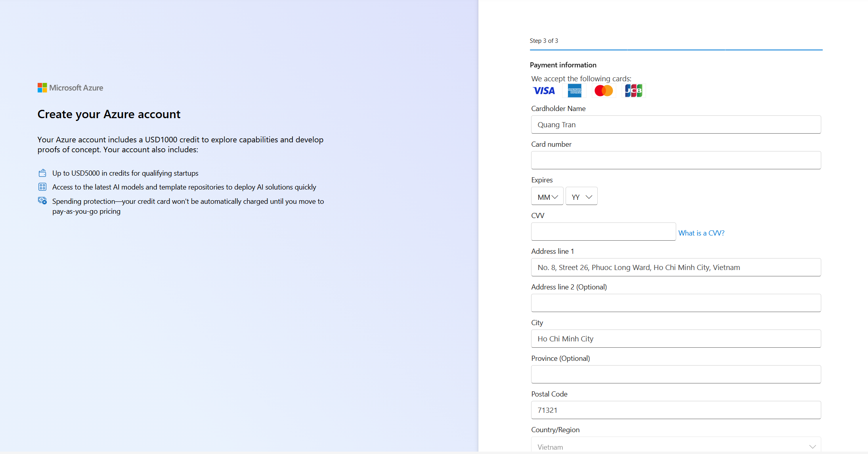Click the Visa card logo

[544, 91]
